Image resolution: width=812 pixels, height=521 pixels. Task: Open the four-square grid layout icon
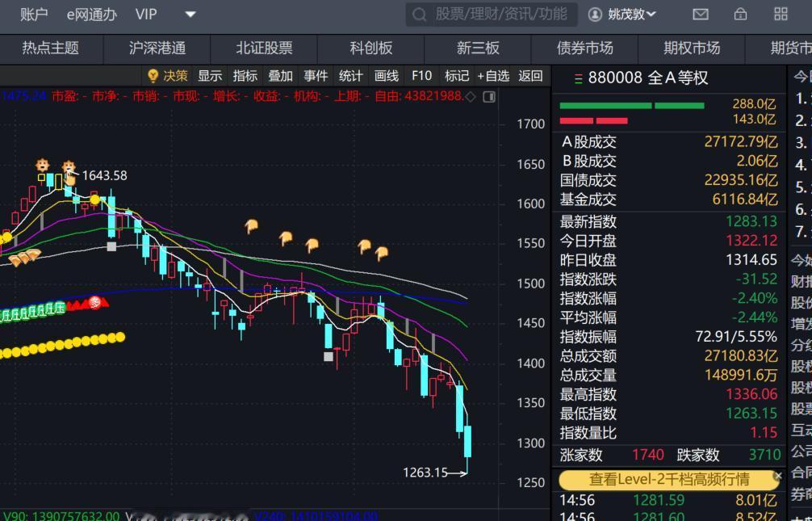[x=781, y=15]
